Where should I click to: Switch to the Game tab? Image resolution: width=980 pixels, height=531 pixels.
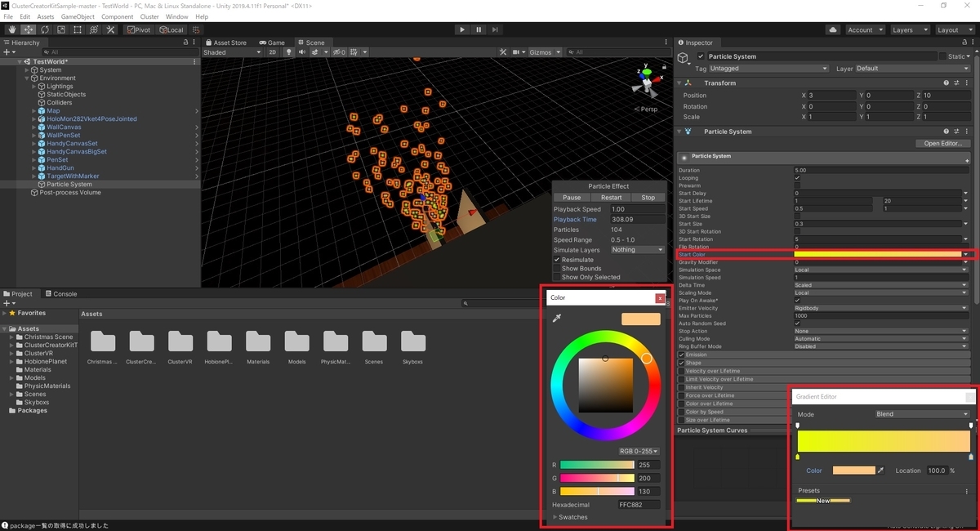(272, 42)
